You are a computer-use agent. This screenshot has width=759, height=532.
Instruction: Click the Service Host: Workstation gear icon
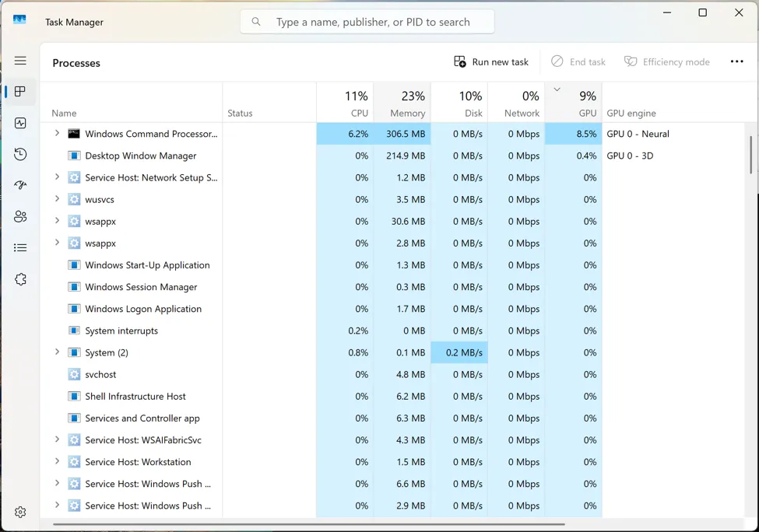click(x=74, y=462)
